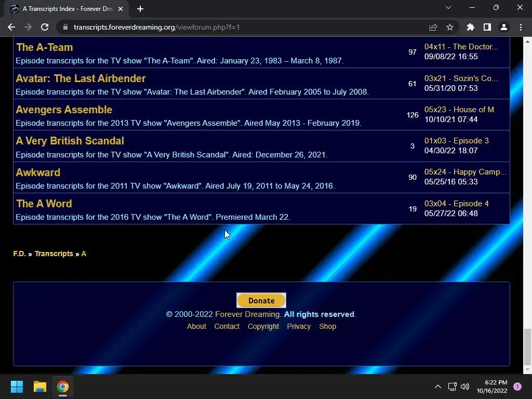Click post count 97 for The A-Team
The width and height of the screenshot is (532, 399).
point(412,52)
